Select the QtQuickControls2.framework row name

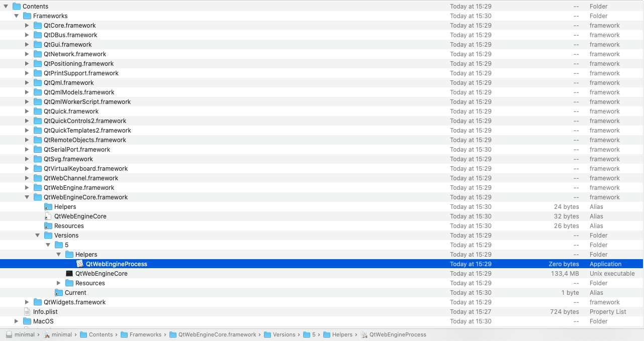(85, 121)
